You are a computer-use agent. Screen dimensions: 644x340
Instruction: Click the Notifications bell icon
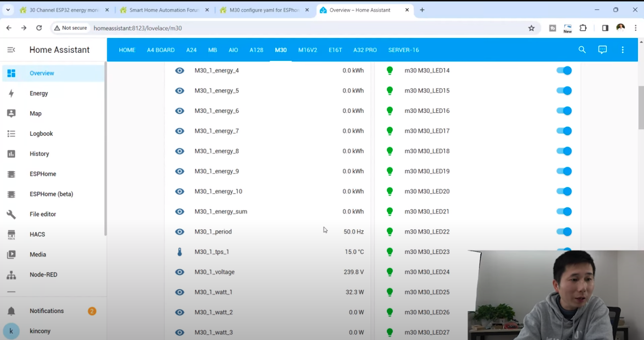11,311
